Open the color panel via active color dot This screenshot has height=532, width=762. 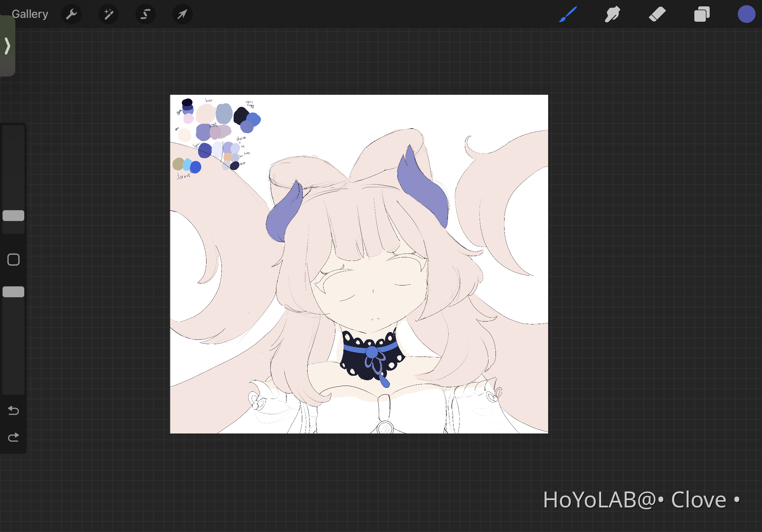(x=746, y=14)
